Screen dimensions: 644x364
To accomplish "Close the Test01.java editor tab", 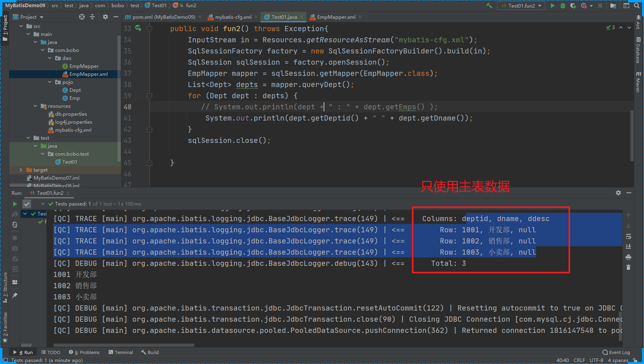I will tap(302, 17).
